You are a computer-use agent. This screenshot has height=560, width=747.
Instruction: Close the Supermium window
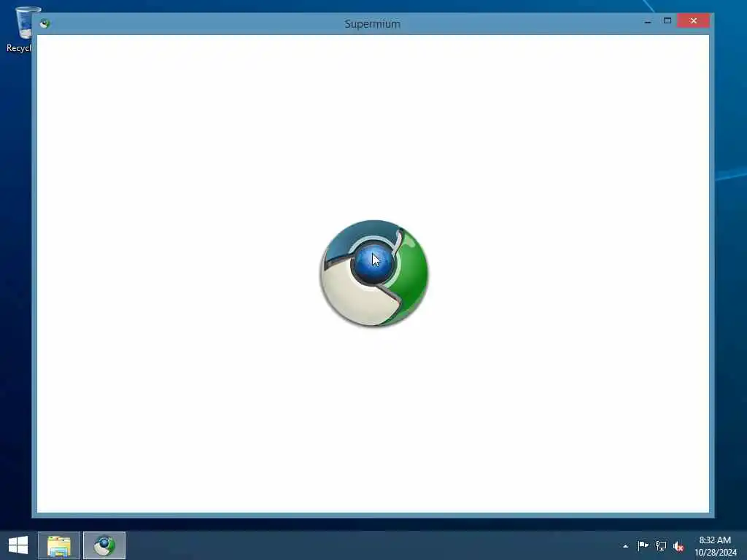693,21
